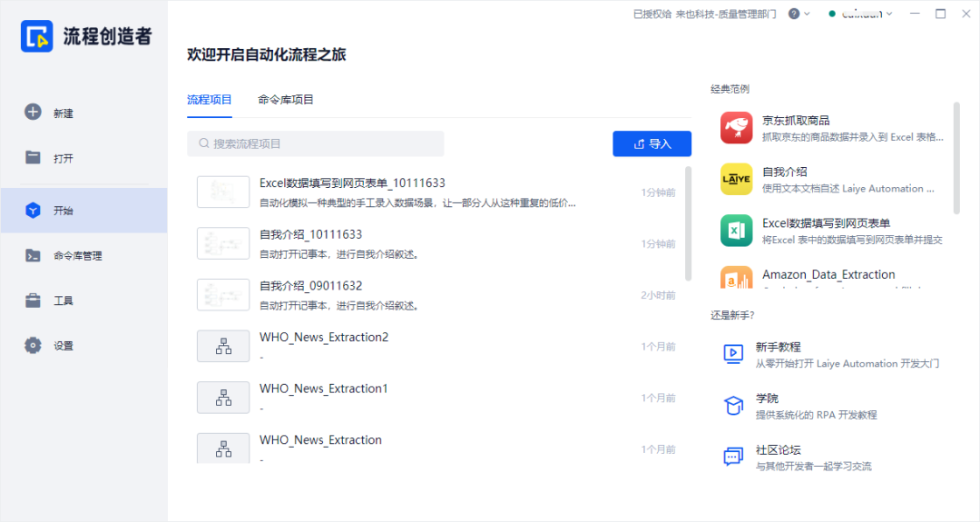Click the 京东抓取商品 red icon
This screenshot has height=522, width=980.
point(736,127)
